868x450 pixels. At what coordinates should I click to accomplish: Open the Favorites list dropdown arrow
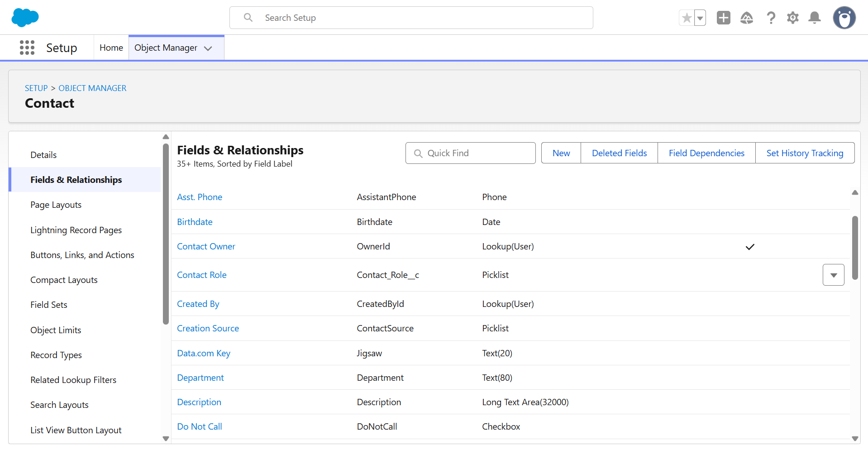(700, 18)
